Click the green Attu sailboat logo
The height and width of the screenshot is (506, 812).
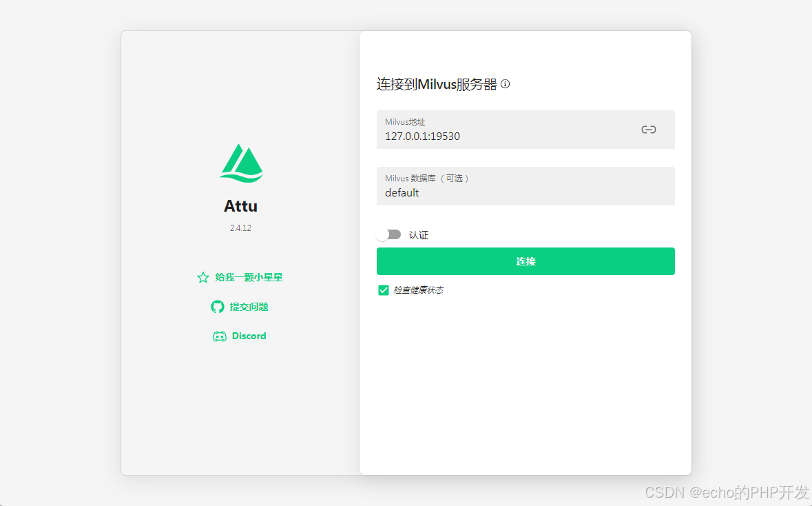click(x=241, y=163)
